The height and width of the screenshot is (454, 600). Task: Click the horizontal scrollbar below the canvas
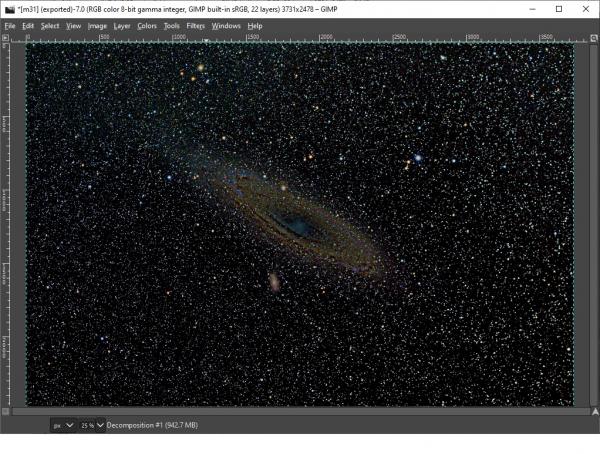(x=300, y=412)
